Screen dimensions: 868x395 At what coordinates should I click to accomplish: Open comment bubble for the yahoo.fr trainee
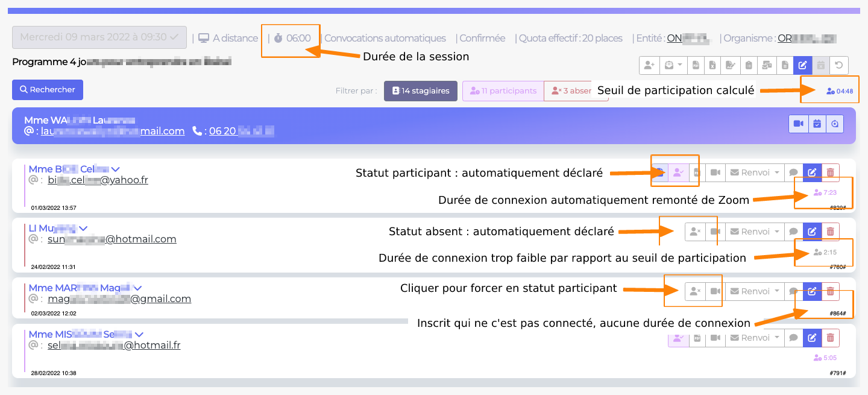[794, 172]
